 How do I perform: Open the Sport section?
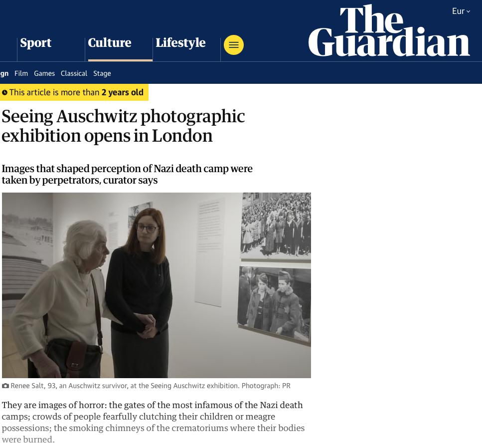point(36,42)
